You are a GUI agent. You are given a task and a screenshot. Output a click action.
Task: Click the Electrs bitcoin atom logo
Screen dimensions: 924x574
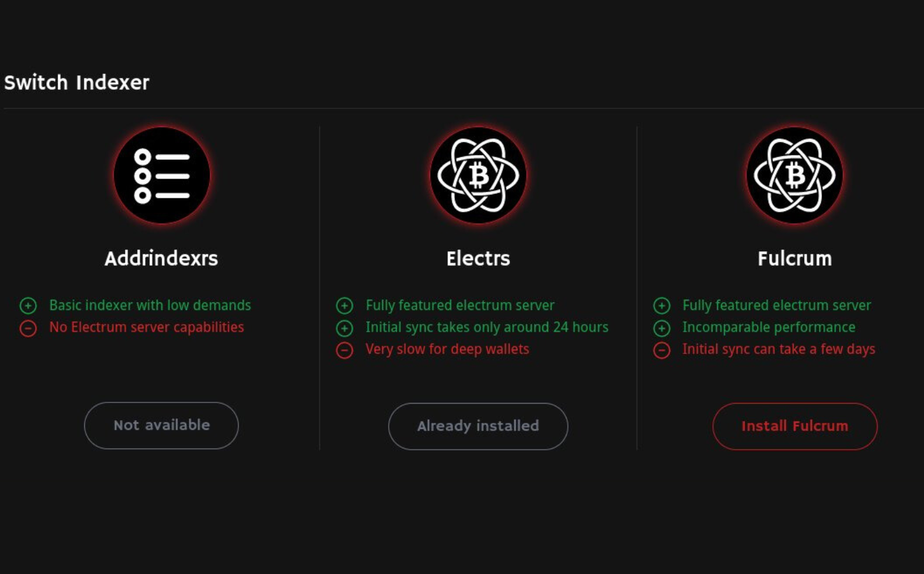tap(478, 175)
